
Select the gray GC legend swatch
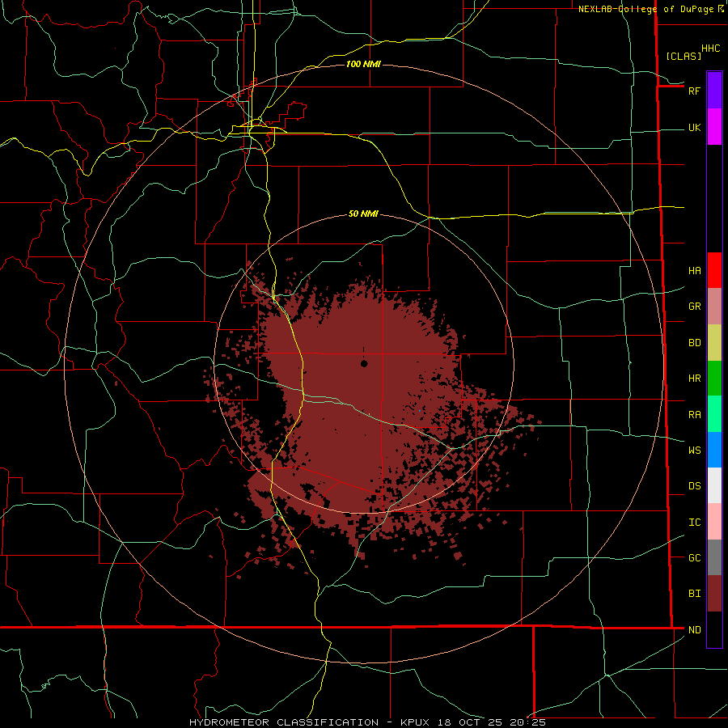click(714, 557)
